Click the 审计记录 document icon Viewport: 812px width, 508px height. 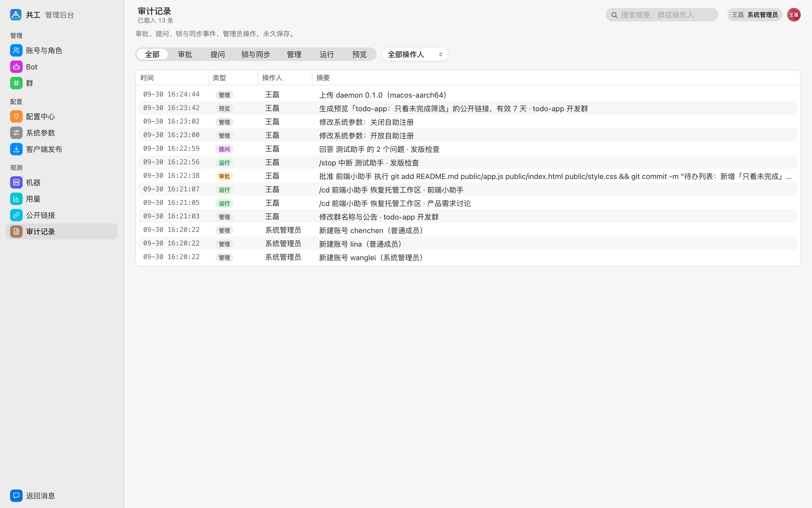click(x=16, y=231)
